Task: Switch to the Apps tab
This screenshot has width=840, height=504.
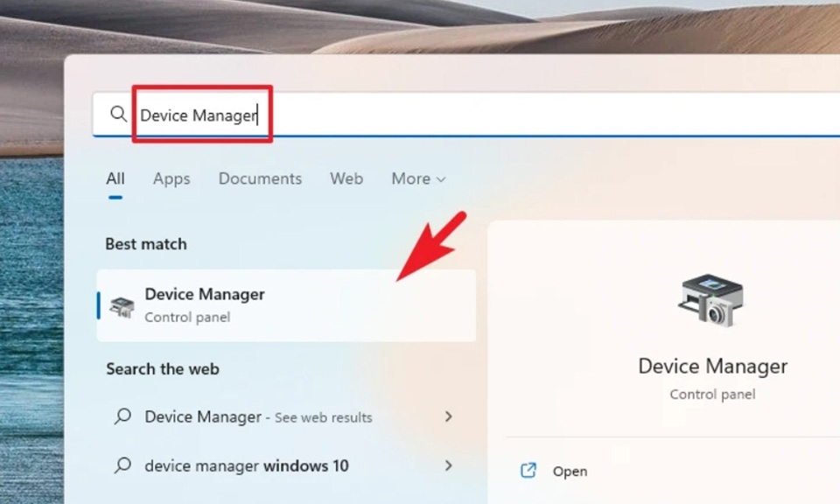Action: click(171, 178)
